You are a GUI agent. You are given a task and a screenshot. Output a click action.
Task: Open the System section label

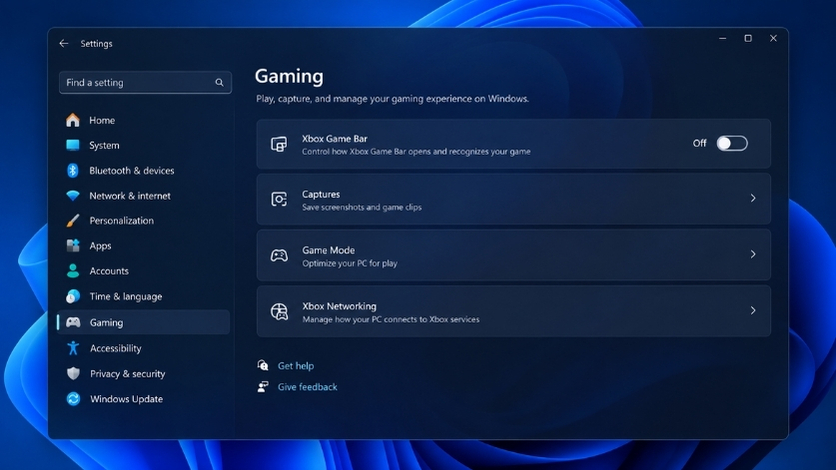(x=104, y=145)
